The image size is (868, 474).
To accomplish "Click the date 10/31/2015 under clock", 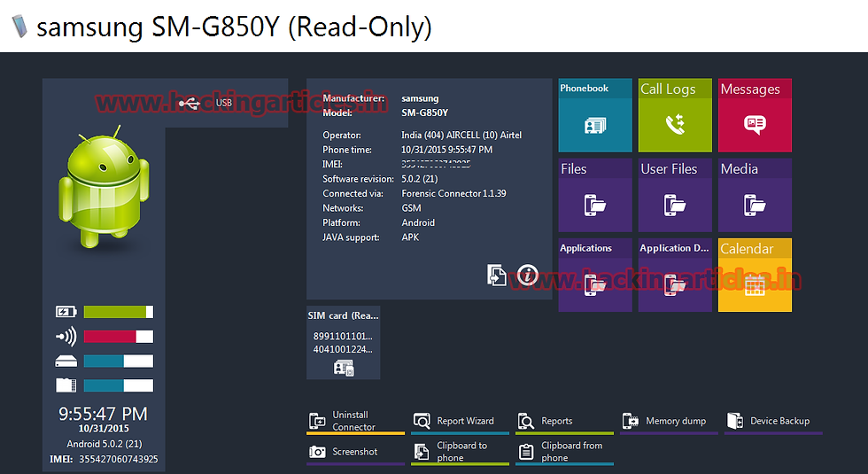I will point(104,429).
